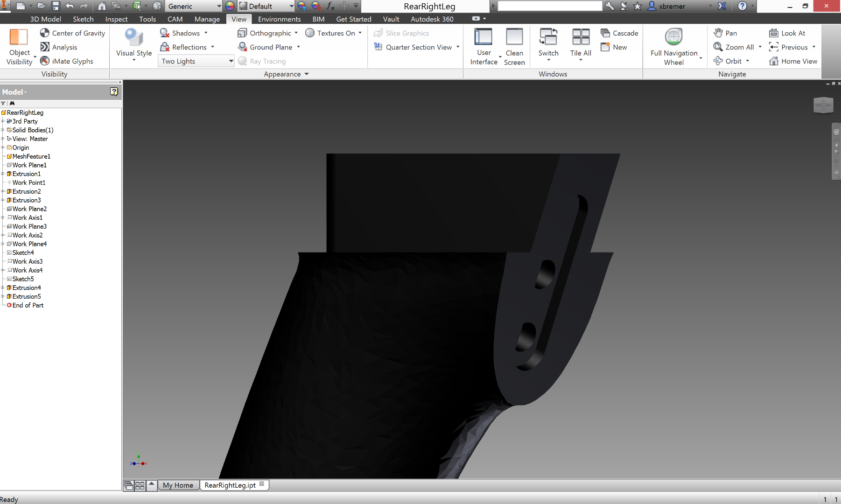841x504 pixels.
Task: Open the Tools ribbon tab
Action: click(147, 19)
